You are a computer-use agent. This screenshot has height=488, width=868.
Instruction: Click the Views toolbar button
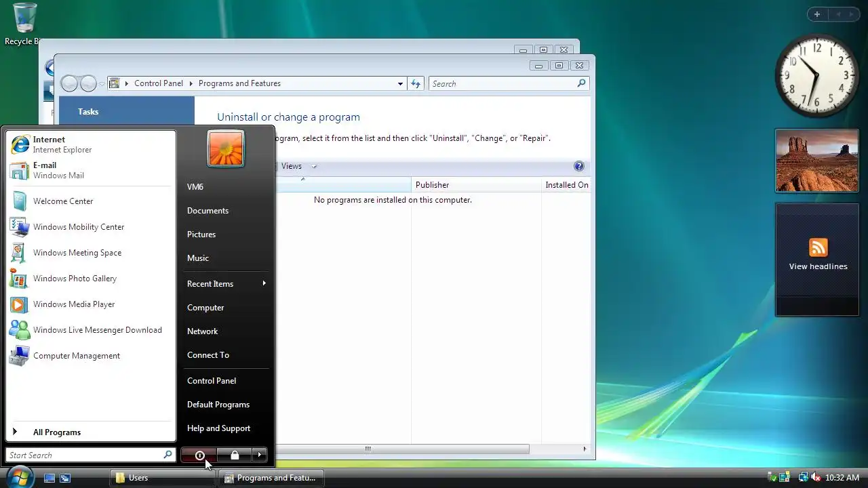[292, 166]
